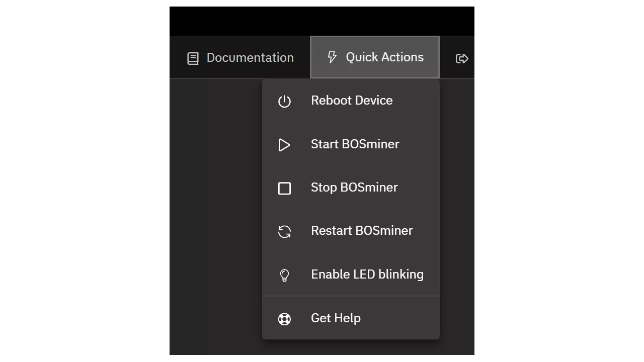This screenshot has height=362, width=644.
Task: Select Start BOSminer
Action: (x=351, y=144)
